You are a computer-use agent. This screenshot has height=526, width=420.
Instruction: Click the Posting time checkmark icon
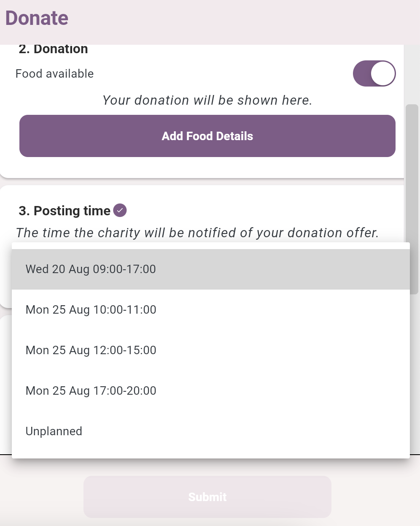(x=120, y=210)
